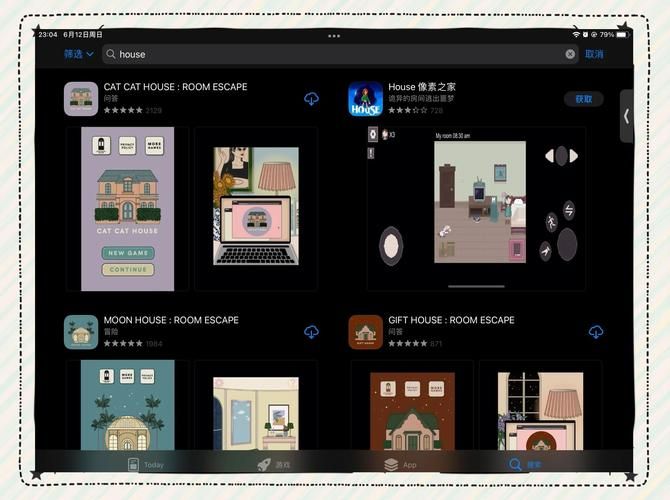View MOON HOUSE room interior screenshot
Screen dimensions: 670x500
pos(256,413)
